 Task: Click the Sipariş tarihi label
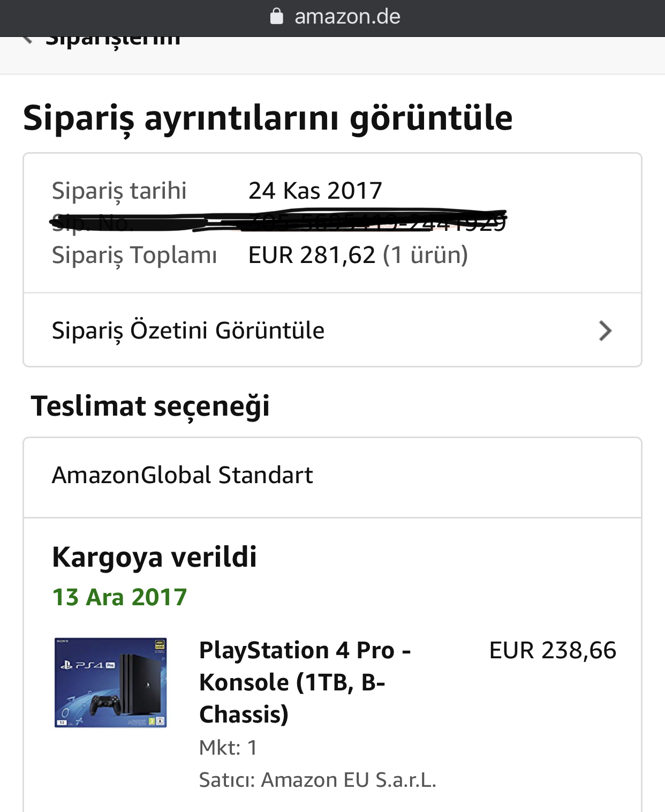(x=119, y=191)
